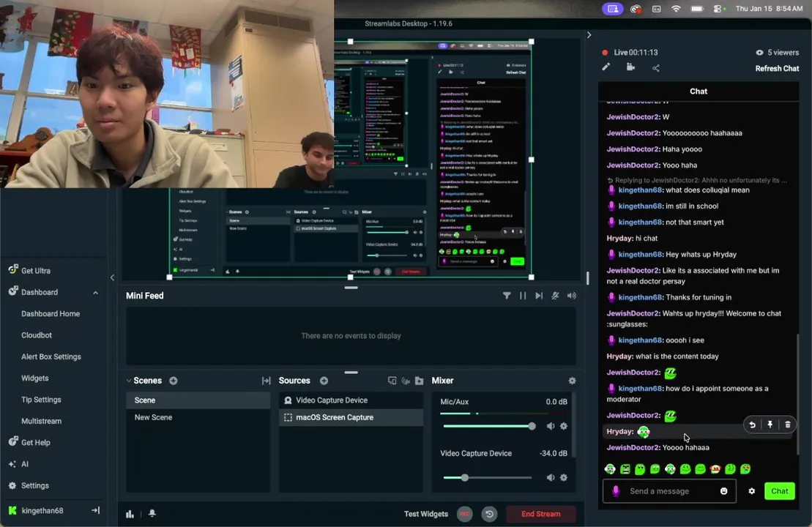Add a source folder using the folder icon
Screen dimensions: 812x527
pyautogui.click(x=419, y=381)
